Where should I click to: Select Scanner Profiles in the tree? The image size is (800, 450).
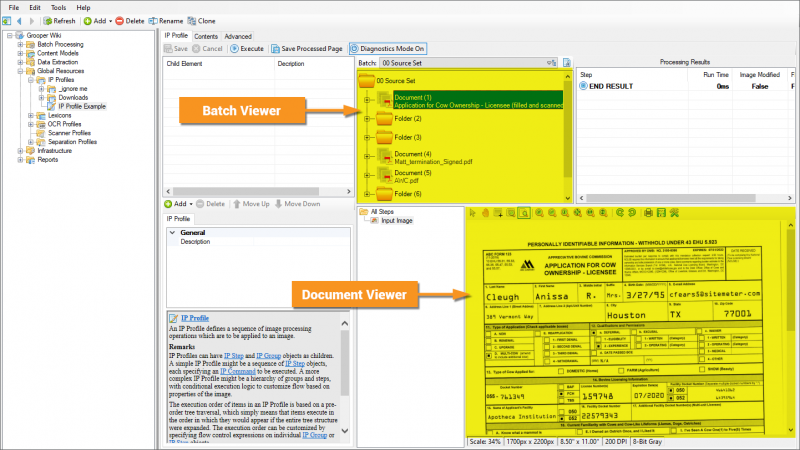tap(69, 133)
